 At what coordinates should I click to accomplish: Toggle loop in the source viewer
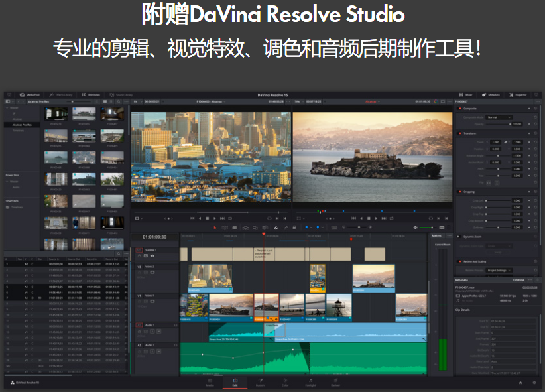click(x=230, y=218)
